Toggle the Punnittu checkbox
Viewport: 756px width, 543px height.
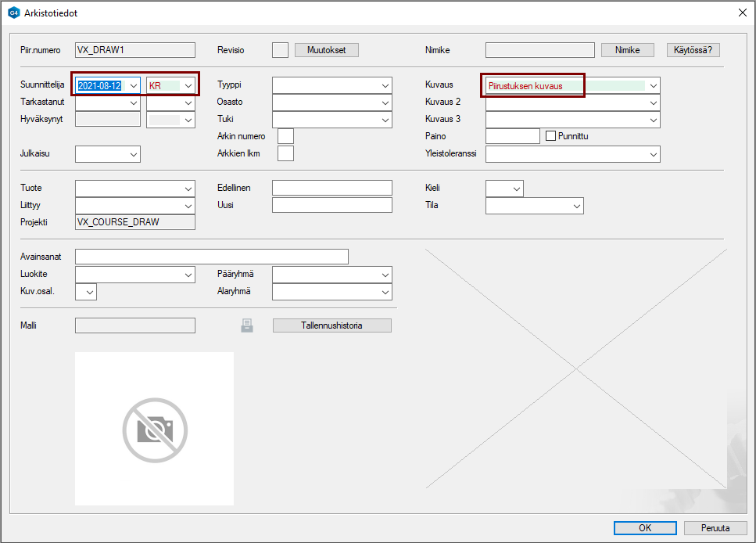[550, 136]
